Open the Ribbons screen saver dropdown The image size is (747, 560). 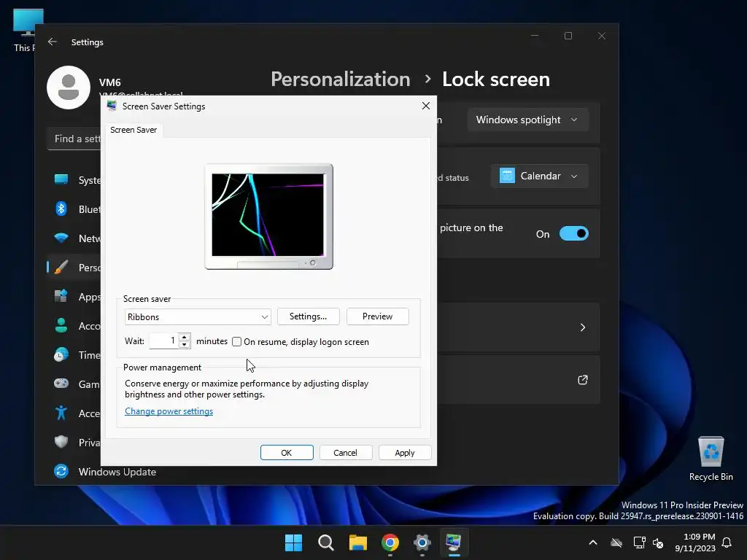click(x=198, y=316)
